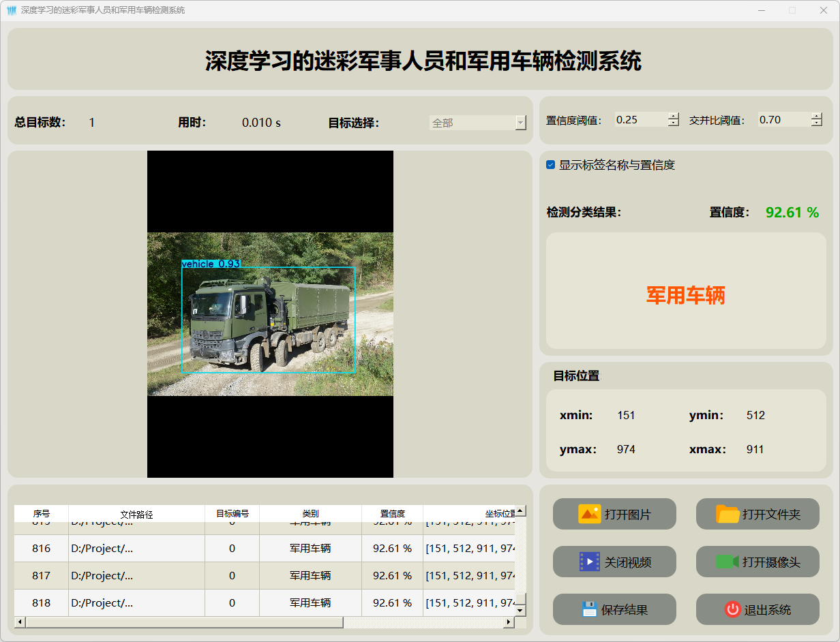Click the 类别 column header in results table
The width and height of the screenshot is (840, 642).
[310, 514]
